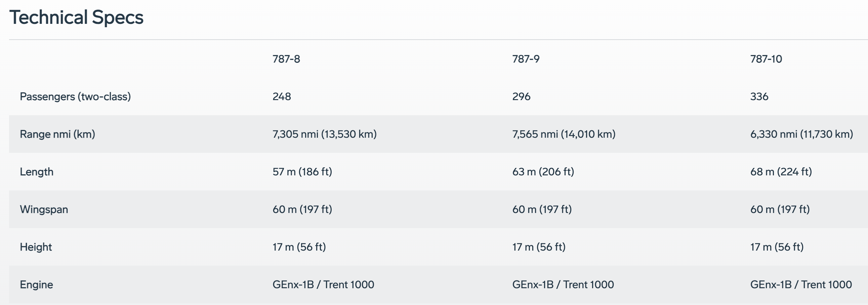
Task: Click the 336 passengers value
Action: (759, 97)
